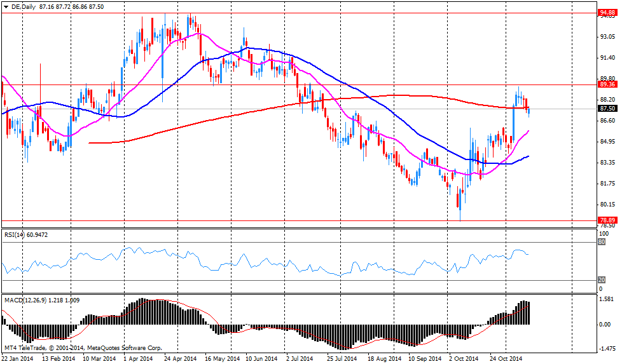This screenshot has width=622, height=364.
Task: Click the MACD 0.00 scale value
Action: tap(605, 325)
